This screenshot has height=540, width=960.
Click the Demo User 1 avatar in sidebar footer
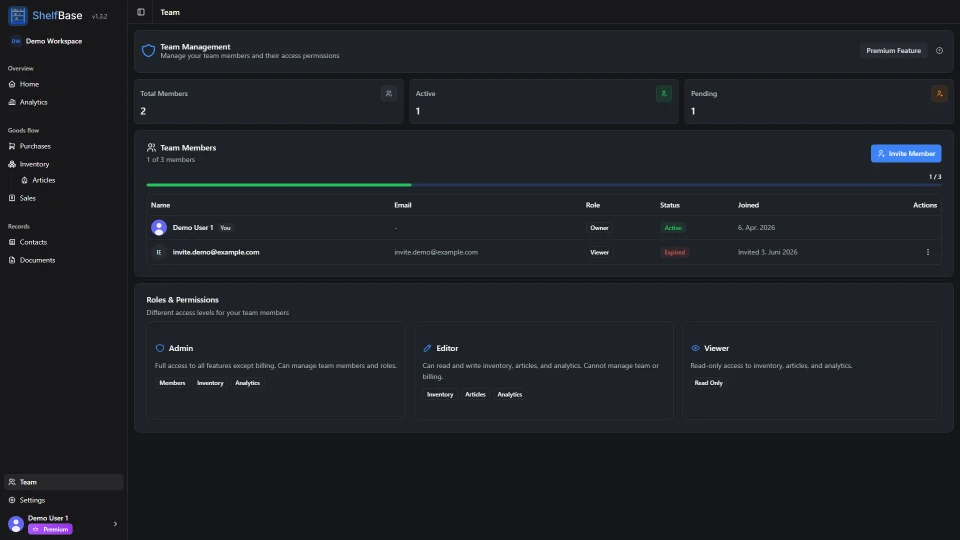(16, 524)
